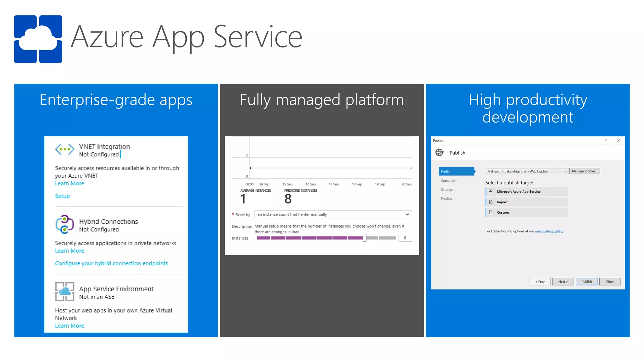Screen dimensions: 644x362
Task: Click the Manage Profiles button
Action: click(x=585, y=171)
